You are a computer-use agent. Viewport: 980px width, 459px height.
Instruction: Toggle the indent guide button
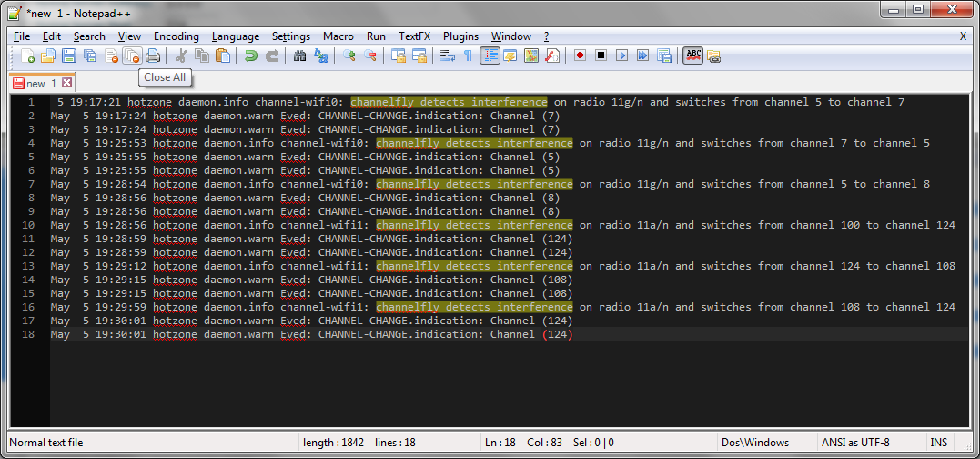click(490, 56)
